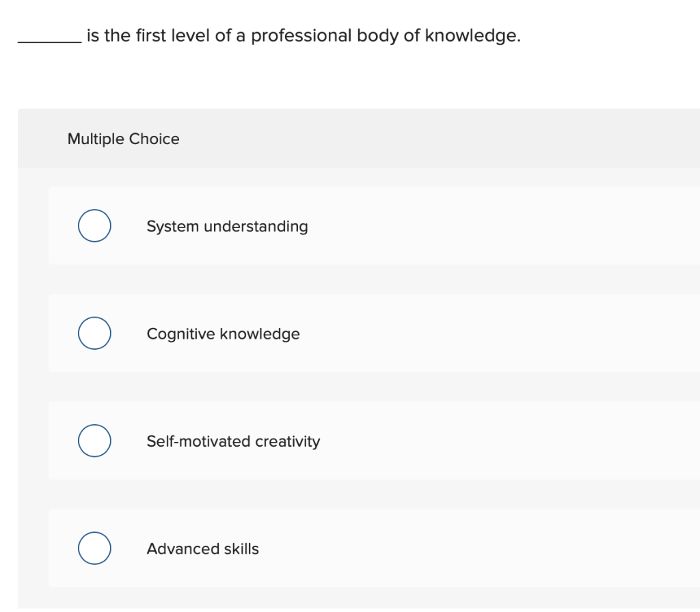Click the second answer row card
The width and height of the screenshot is (700, 612).
click(x=376, y=333)
